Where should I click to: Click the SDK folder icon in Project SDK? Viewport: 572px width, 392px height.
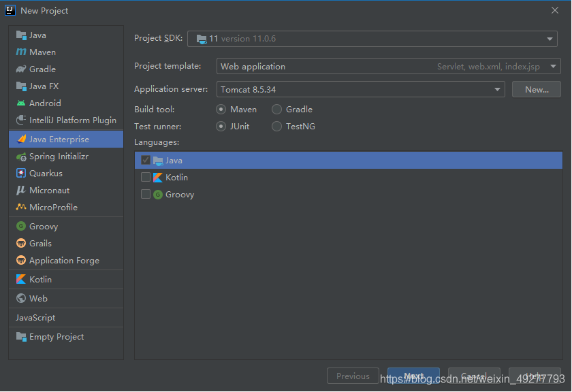tap(202, 39)
